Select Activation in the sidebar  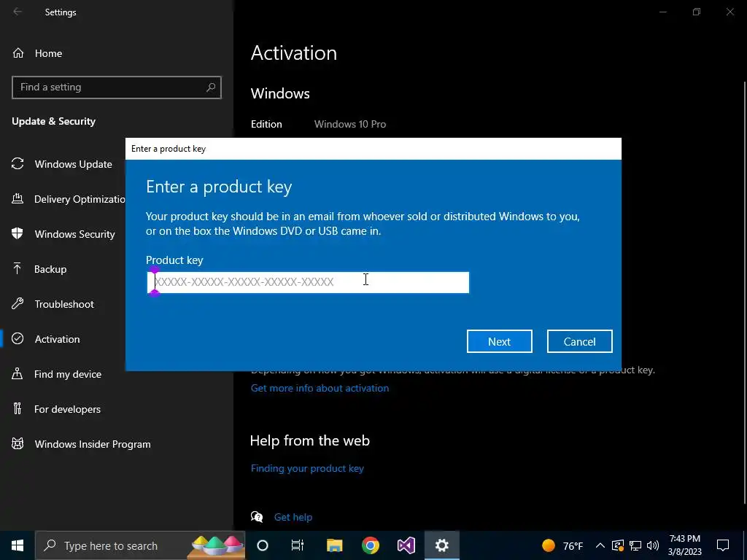[57, 339]
